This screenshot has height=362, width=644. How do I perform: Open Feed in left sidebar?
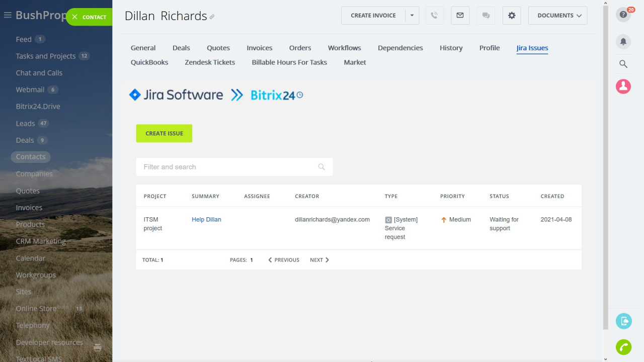tap(24, 39)
